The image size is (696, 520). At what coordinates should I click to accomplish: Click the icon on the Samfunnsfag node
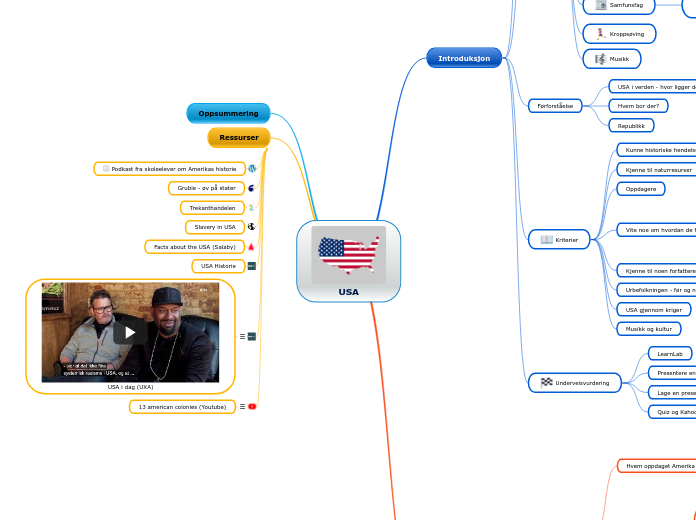tap(601, 5)
